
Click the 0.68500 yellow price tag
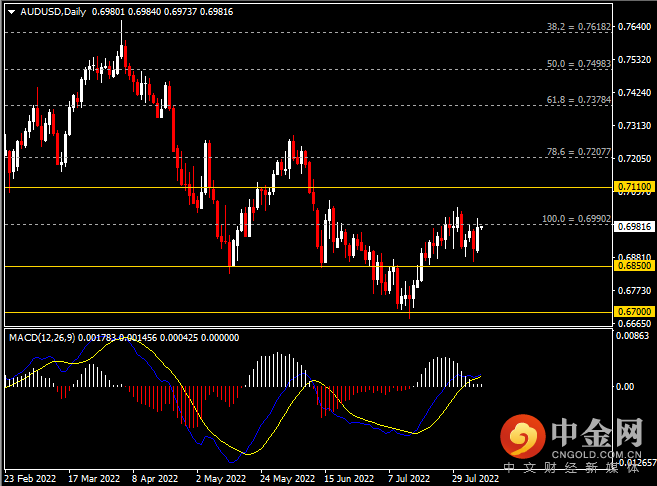[x=634, y=266]
